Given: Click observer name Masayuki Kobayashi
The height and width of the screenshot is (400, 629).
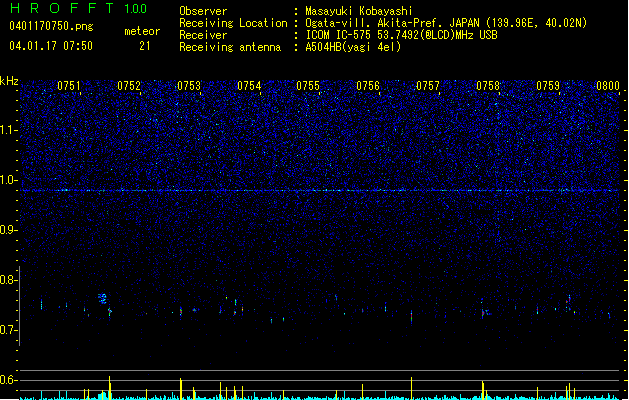Looking at the screenshot, I should click(x=359, y=11).
